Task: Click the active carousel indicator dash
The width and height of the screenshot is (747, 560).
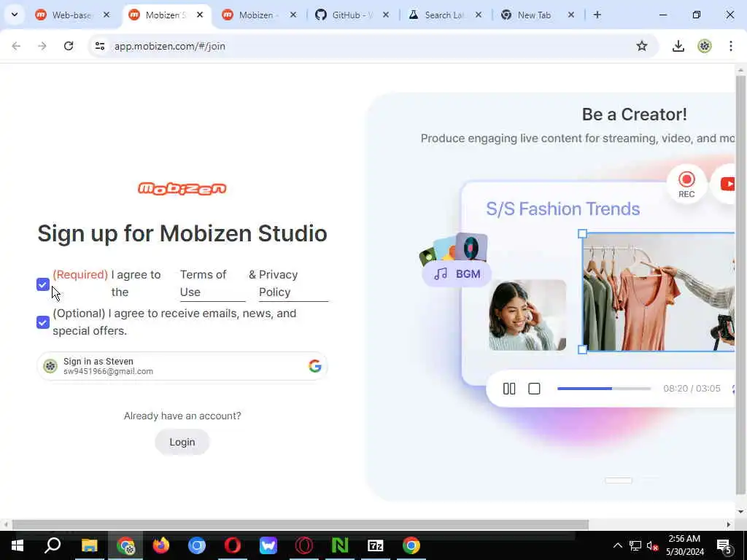Action: (619, 481)
